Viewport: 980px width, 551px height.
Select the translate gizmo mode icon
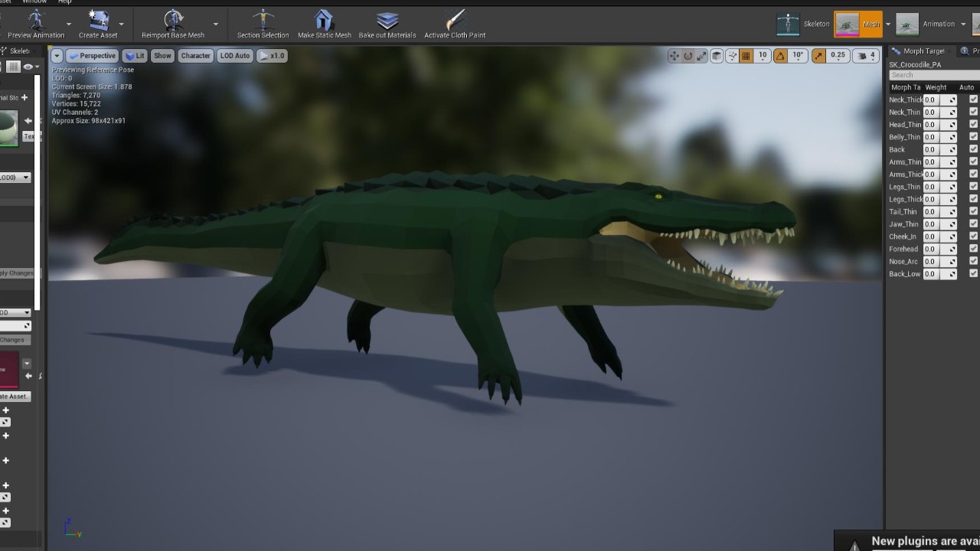tap(674, 56)
